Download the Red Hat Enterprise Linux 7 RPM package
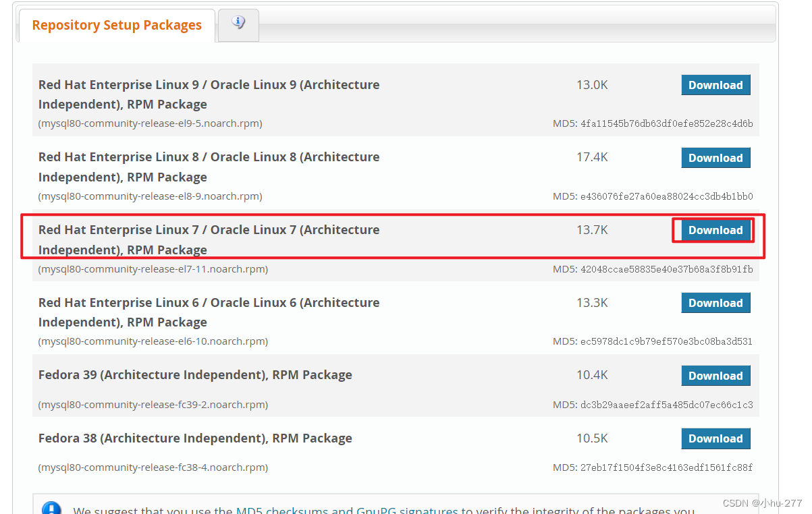812x514 pixels. click(715, 230)
